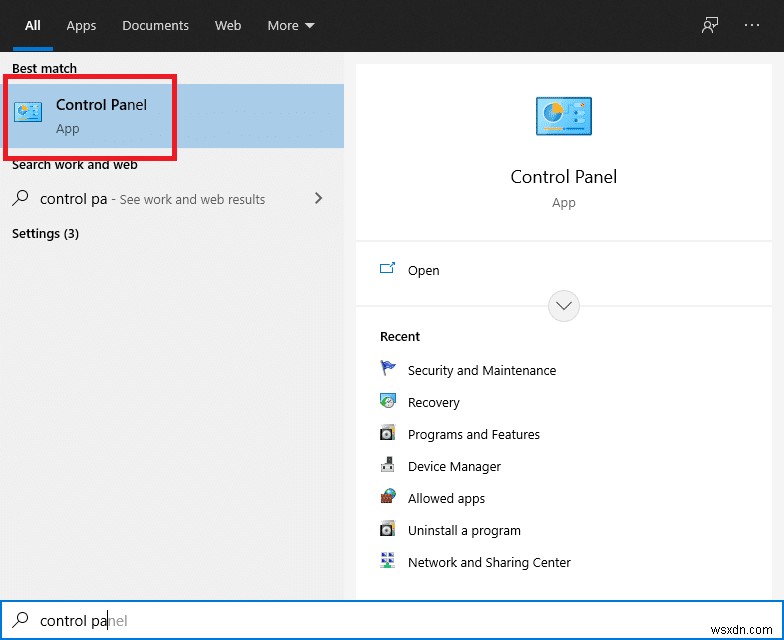
Task: Switch to the All tab
Action: [x=32, y=26]
